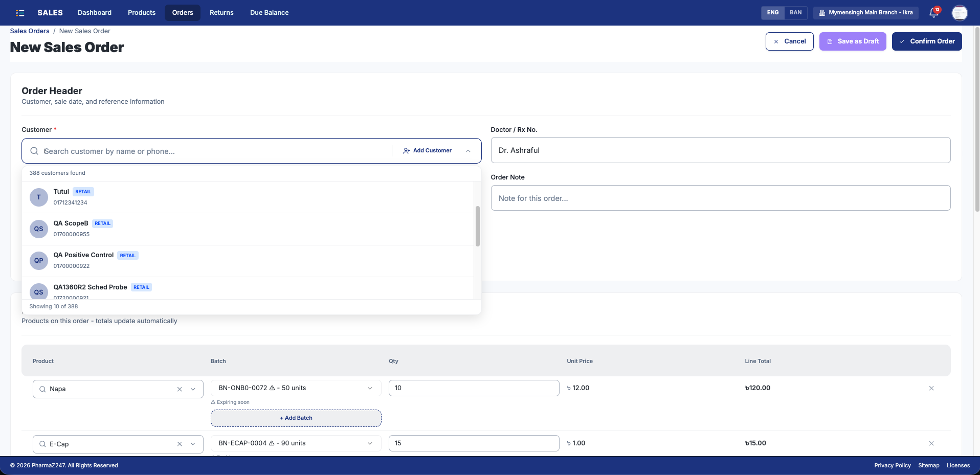Screen dimensions: 980x475
Task: Click Add Customer button
Action: click(427, 151)
